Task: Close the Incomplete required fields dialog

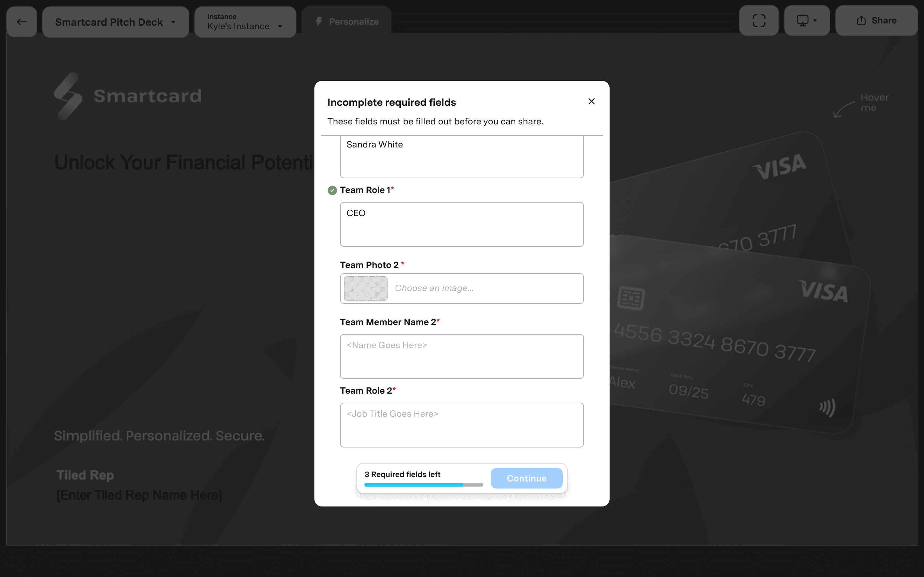Action: click(591, 101)
